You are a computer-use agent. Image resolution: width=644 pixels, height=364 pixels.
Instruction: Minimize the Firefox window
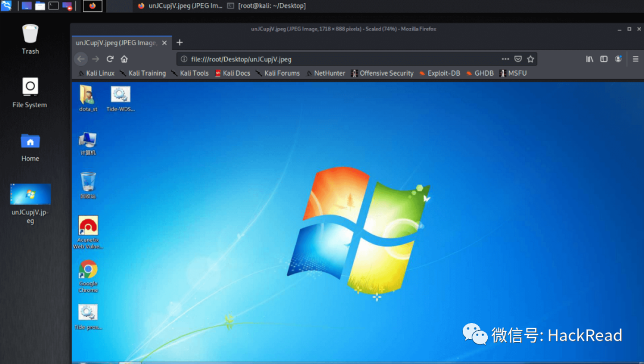click(620, 29)
